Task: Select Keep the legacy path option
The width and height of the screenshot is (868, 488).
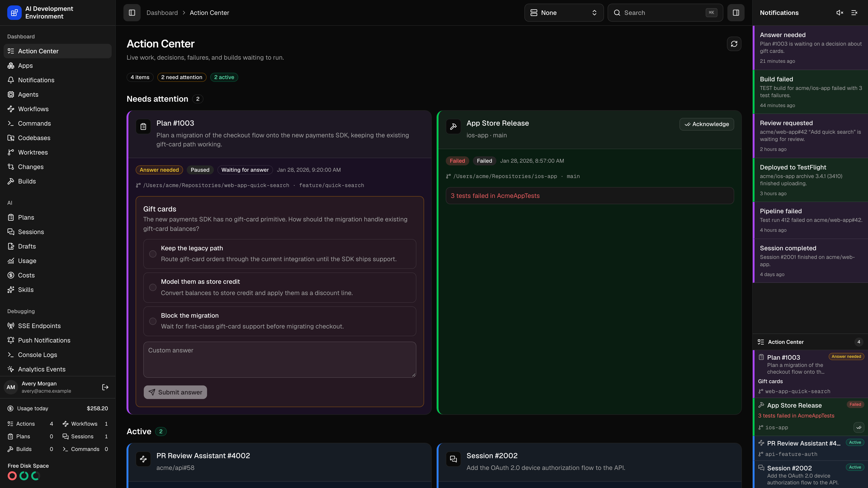Action: [x=280, y=253]
